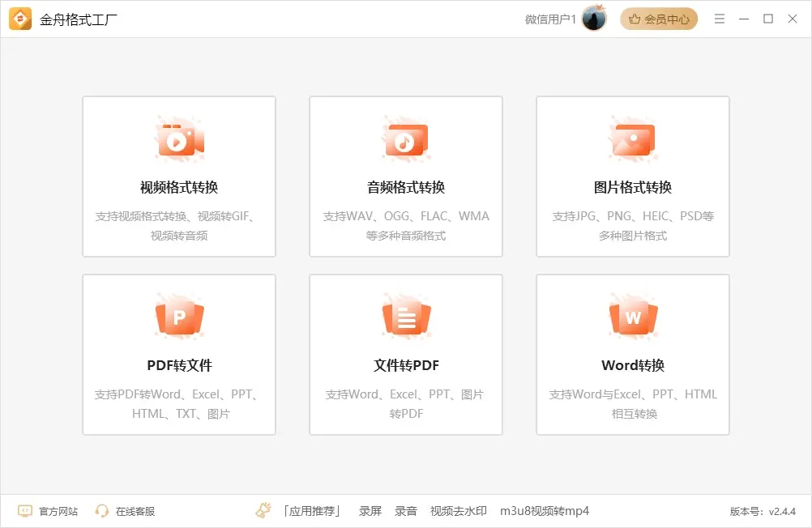
Task: Open the 在线客服 link
Action: point(135,512)
